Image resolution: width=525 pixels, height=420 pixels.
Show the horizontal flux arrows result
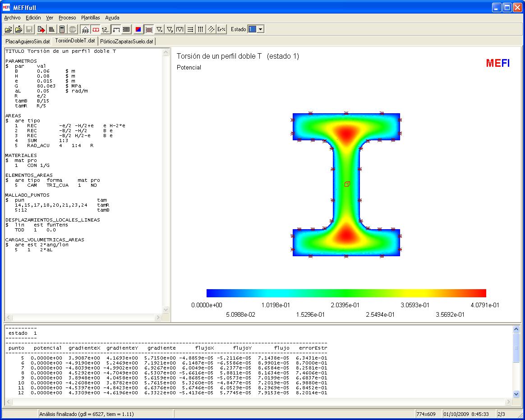coord(190,29)
